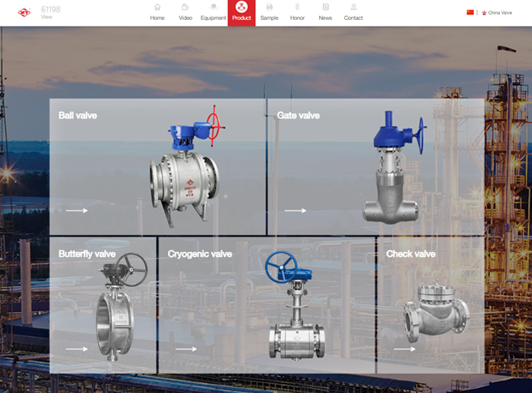Image resolution: width=532 pixels, height=393 pixels.
Task: Open the Ball valve category heading
Action: coord(78,116)
